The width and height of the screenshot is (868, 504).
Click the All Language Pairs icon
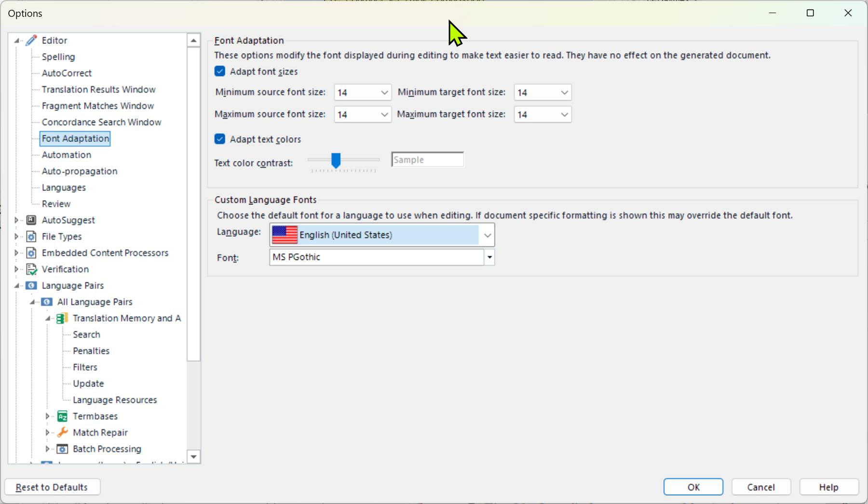47,302
